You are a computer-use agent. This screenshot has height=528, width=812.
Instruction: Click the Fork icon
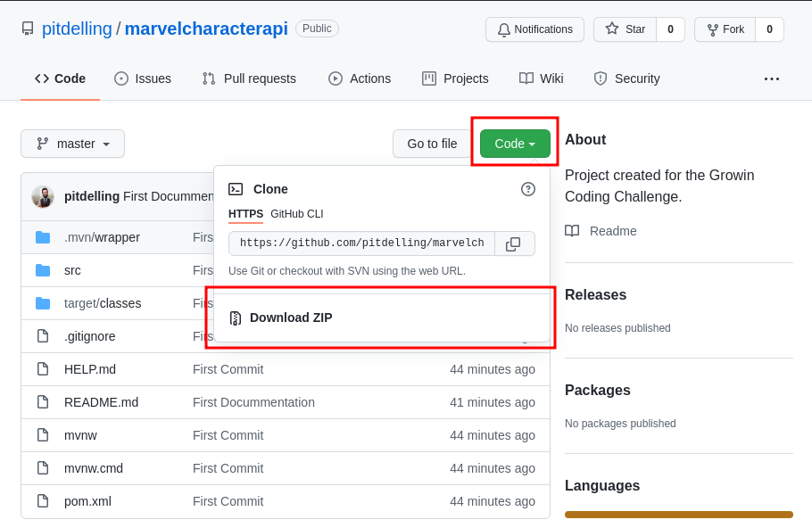[713, 29]
